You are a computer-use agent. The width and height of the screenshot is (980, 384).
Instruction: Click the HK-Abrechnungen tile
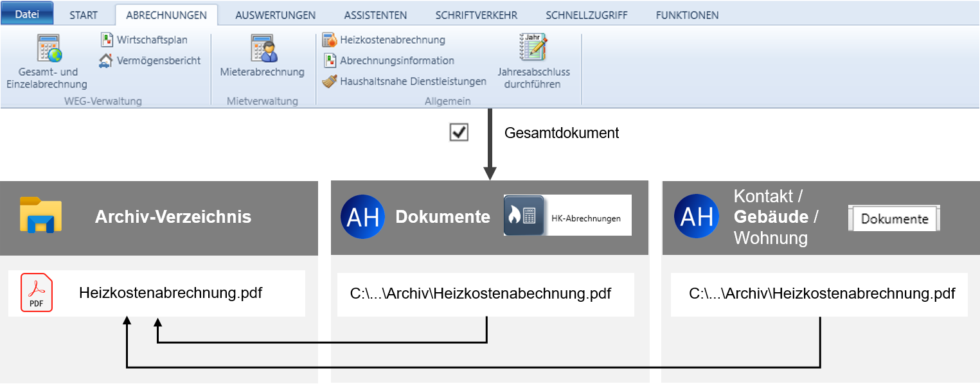[x=567, y=216]
